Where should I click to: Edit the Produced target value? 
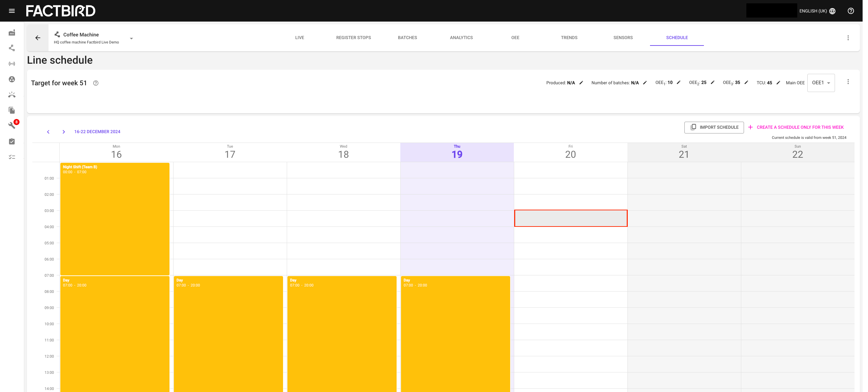click(581, 83)
